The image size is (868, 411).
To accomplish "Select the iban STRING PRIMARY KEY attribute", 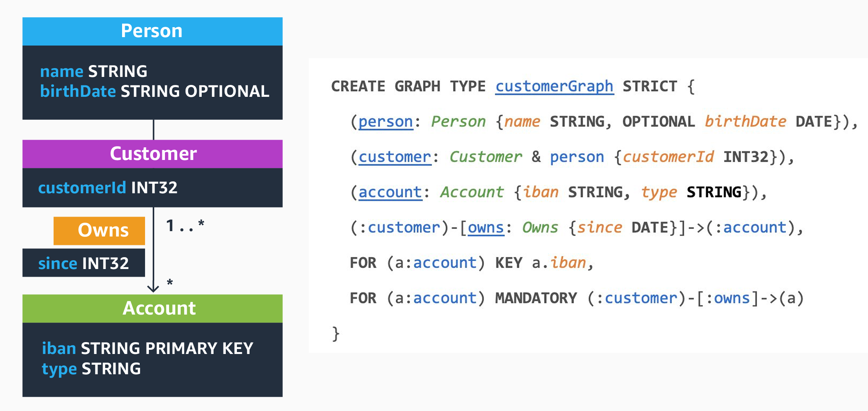I will point(147,349).
